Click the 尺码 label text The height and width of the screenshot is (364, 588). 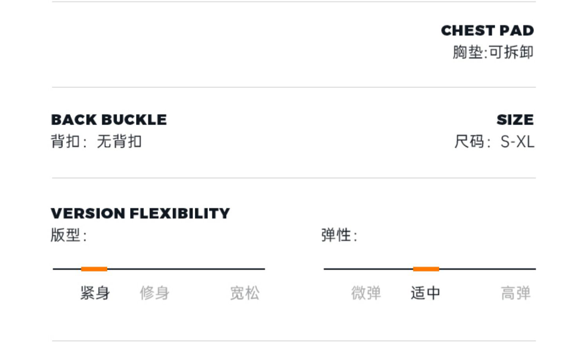pos(470,141)
